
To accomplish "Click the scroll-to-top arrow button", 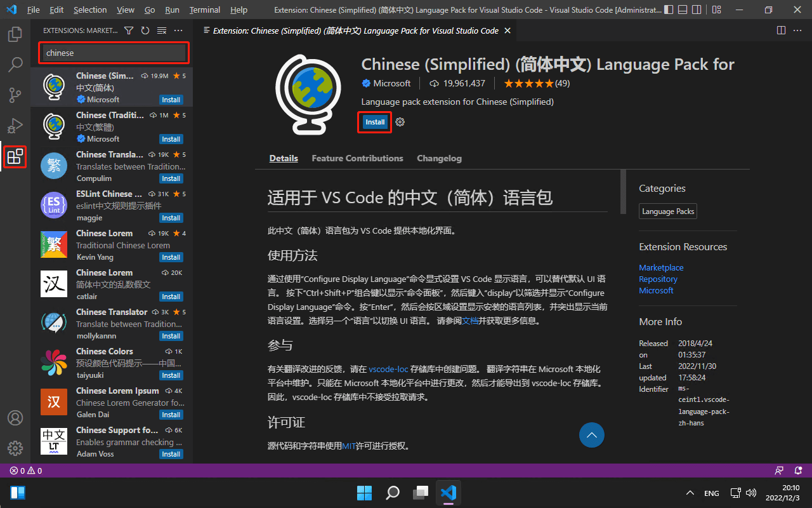I will point(592,435).
